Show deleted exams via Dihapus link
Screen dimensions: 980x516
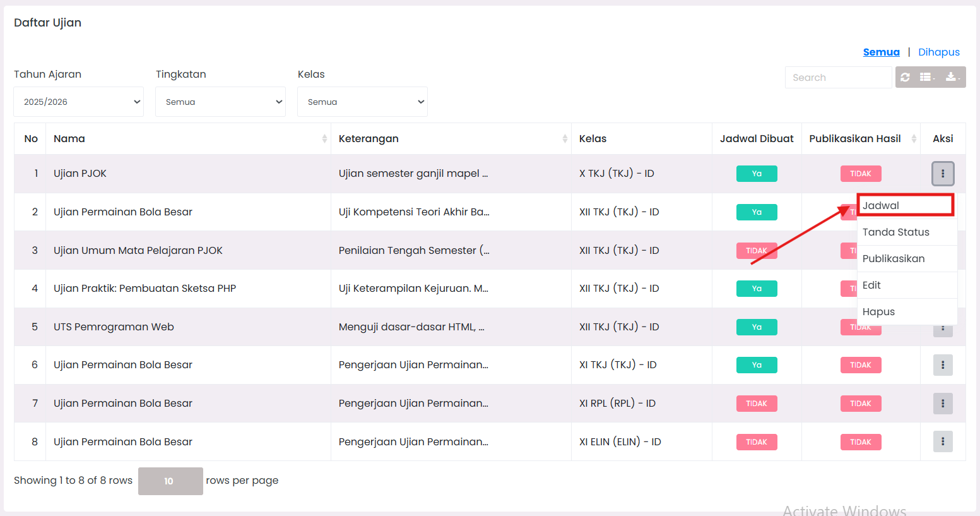click(x=938, y=52)
